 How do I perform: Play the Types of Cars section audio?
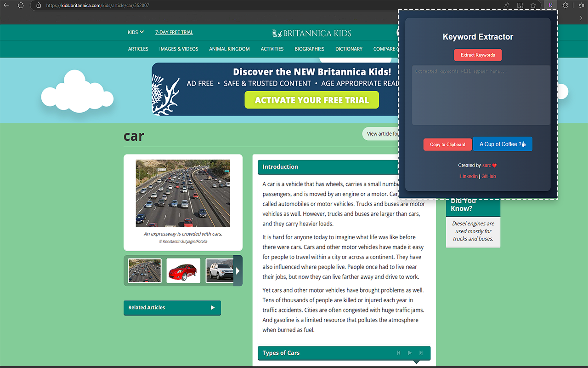click(x=410, y=353)
